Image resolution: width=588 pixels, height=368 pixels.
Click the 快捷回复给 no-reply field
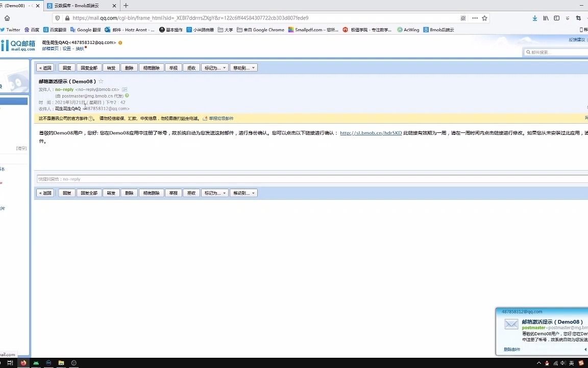click(312, 179)
